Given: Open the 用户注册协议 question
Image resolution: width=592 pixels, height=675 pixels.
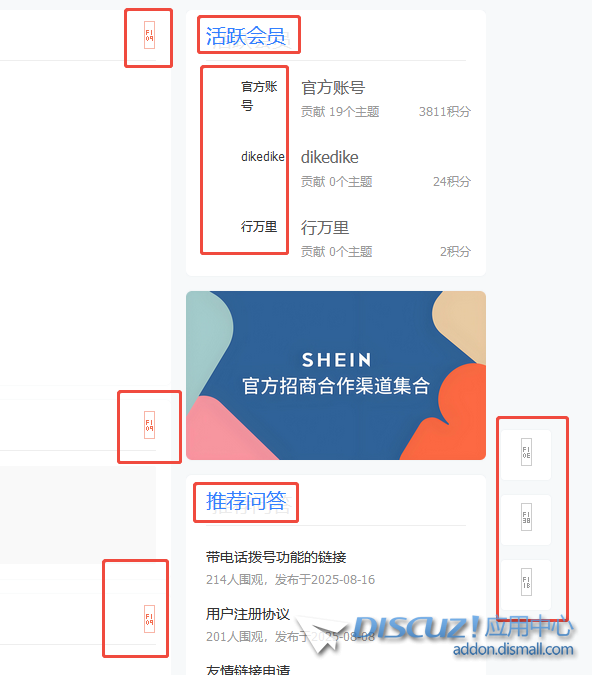Looking at the screenshot, I should (x=248, y=614).
